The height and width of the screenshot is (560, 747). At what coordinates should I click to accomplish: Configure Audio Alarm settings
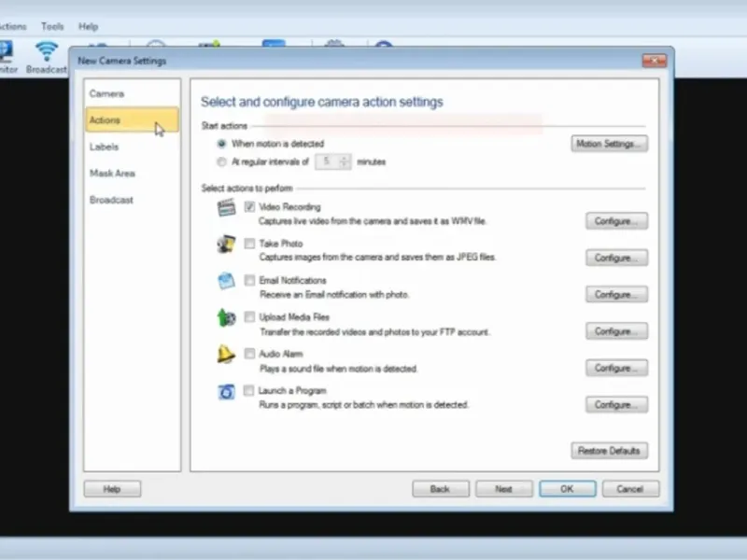point(616,368)
